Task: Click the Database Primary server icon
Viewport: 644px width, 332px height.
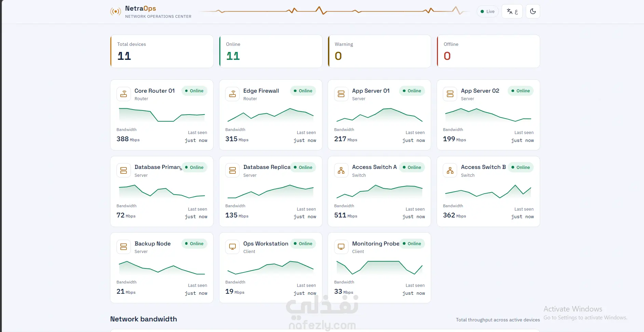Action: tap(124, 170)
